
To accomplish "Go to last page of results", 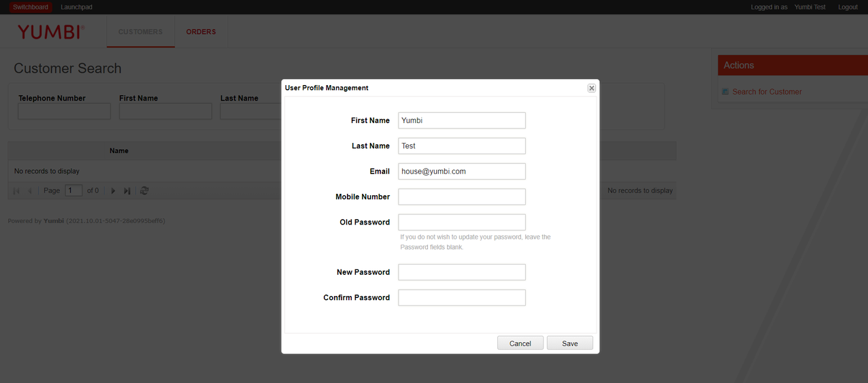I will 127,191.
